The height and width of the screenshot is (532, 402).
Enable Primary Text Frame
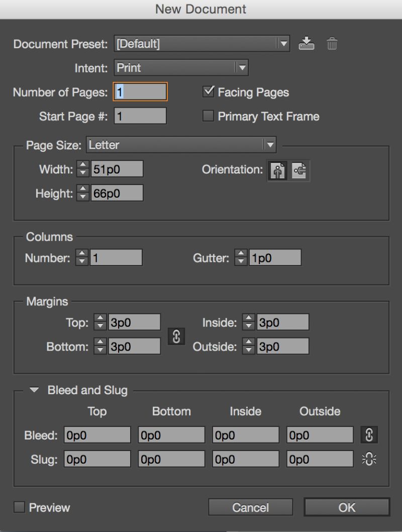coord(208,116)
